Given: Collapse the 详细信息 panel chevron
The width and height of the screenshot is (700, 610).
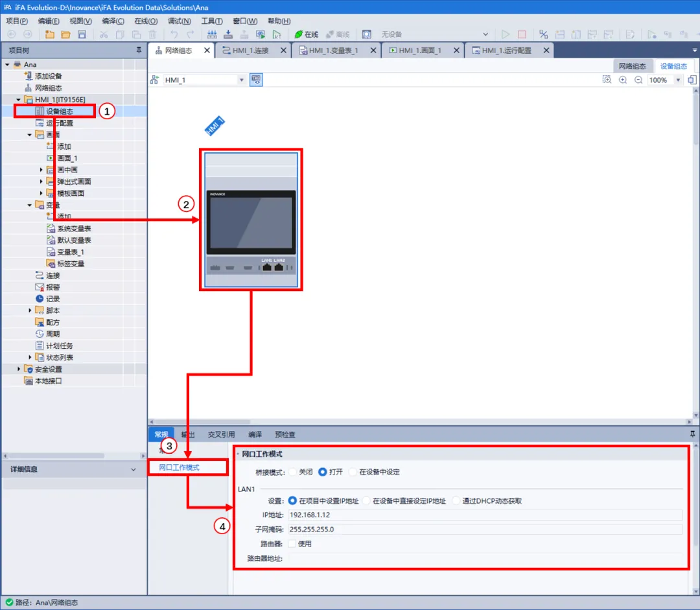Looking at the screenshot, I should (x=133, y=469).
